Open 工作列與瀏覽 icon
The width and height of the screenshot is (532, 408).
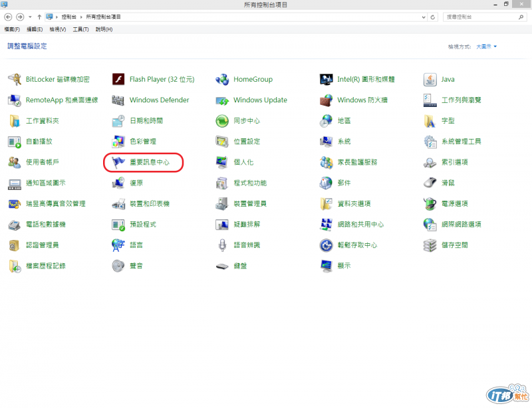point(430,100)
